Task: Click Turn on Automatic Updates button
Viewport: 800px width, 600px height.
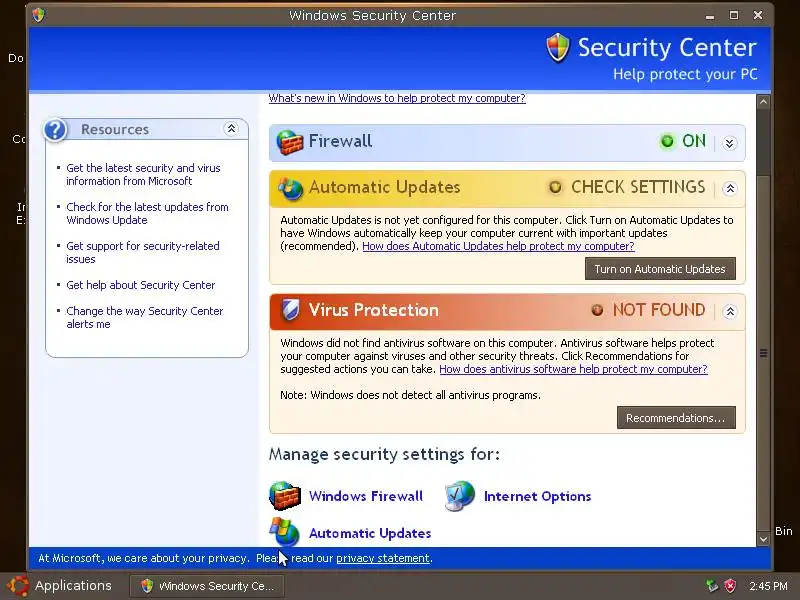Action: point(660,269)
